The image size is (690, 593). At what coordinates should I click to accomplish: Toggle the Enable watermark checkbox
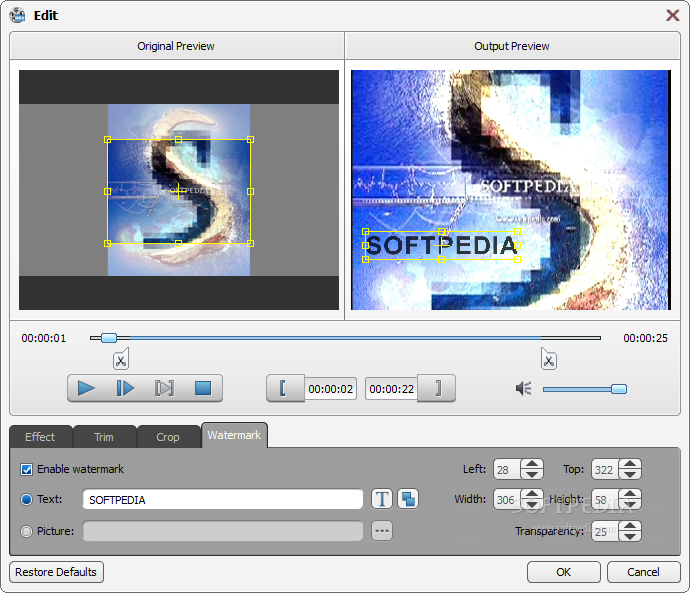point(26,469)
